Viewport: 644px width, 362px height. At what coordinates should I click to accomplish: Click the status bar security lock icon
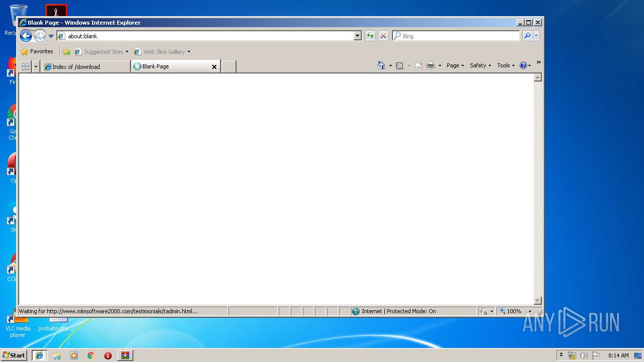[484, 311]
